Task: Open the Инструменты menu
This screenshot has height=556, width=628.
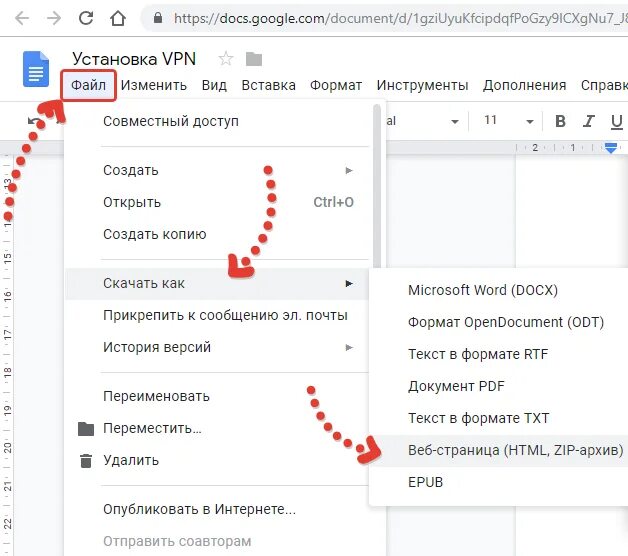Action: click(x=422, y=85)
